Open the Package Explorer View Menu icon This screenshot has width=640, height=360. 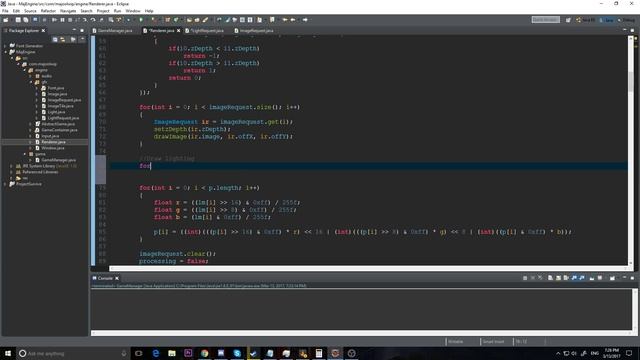(x=82, y=39)
